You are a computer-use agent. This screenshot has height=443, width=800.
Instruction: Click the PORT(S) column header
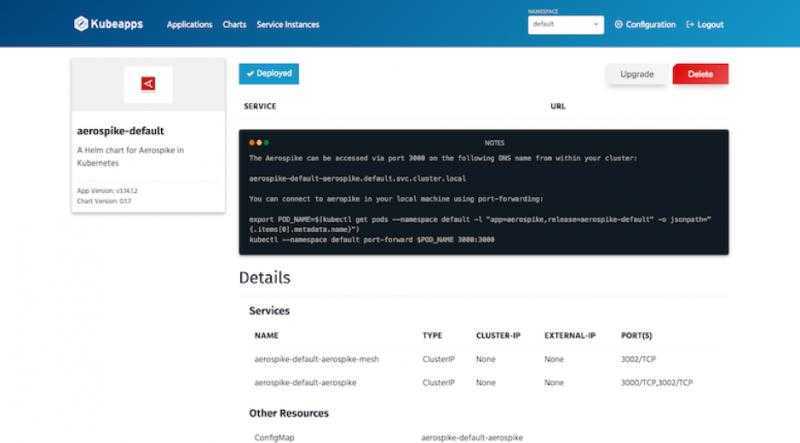coord(636,335)
